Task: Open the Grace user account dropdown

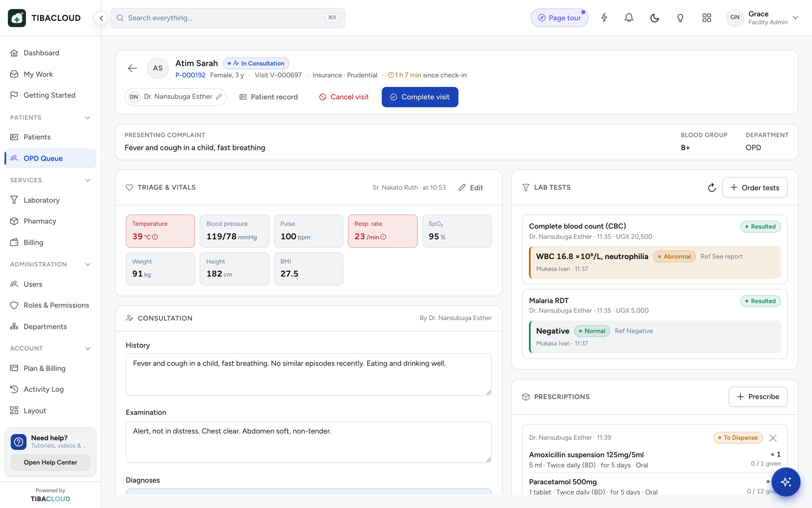Action: (762, 18)
